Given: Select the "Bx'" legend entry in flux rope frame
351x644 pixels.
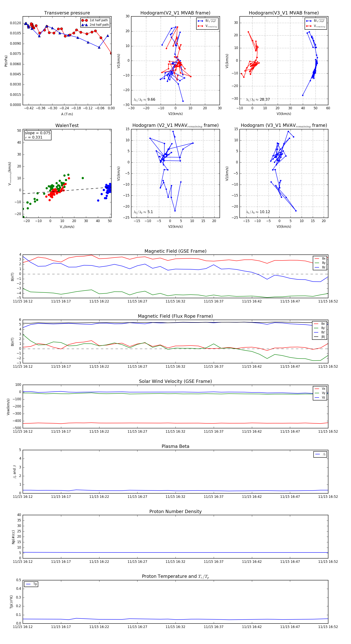Looking at the screenshot, I should click(320, 324).
